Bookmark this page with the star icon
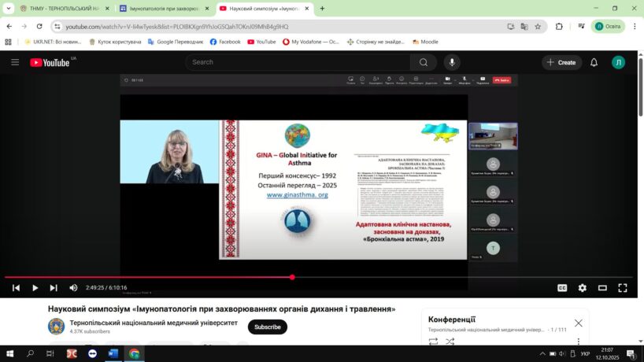644x362 pixels. click(538, 26)
